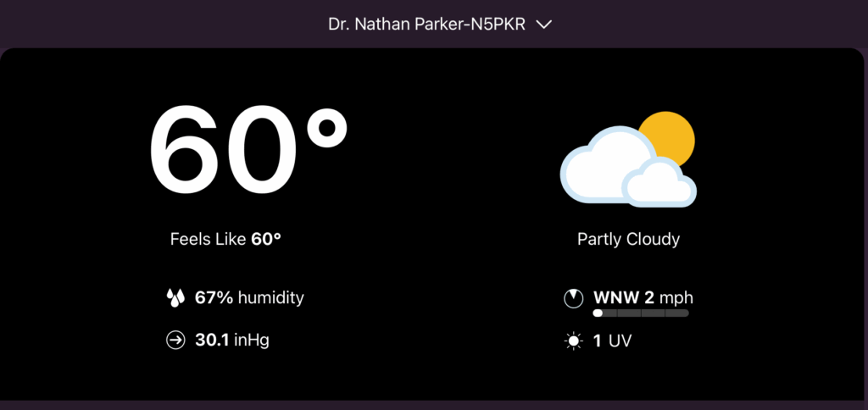Click the small sun UV index icon
The image size is (868, 410).
(x=574, y=341)
